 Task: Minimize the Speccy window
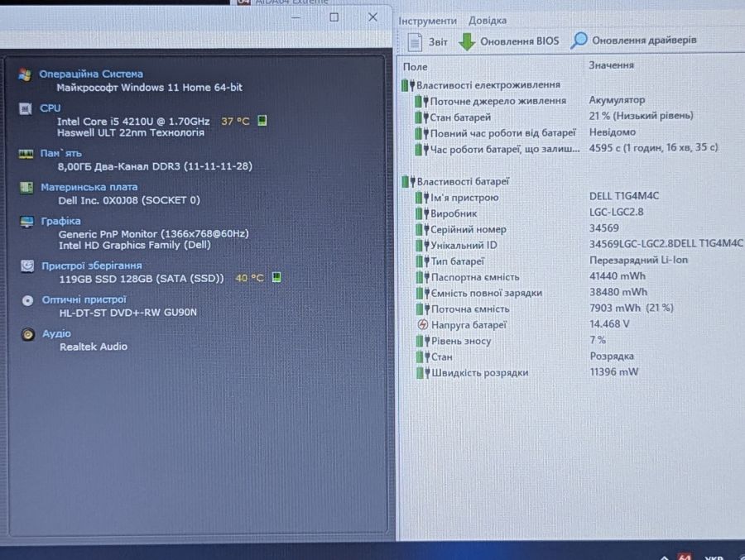pos(296,17)
